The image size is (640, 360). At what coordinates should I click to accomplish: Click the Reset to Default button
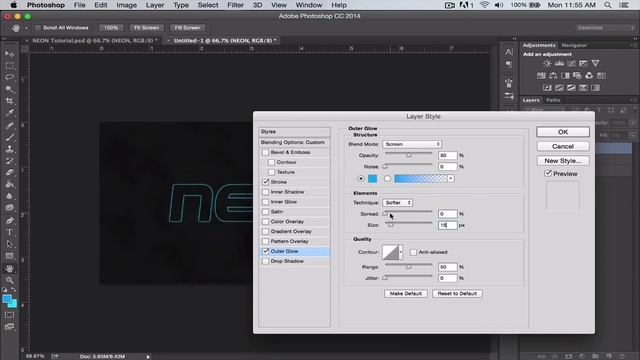[x=457, y=293]
